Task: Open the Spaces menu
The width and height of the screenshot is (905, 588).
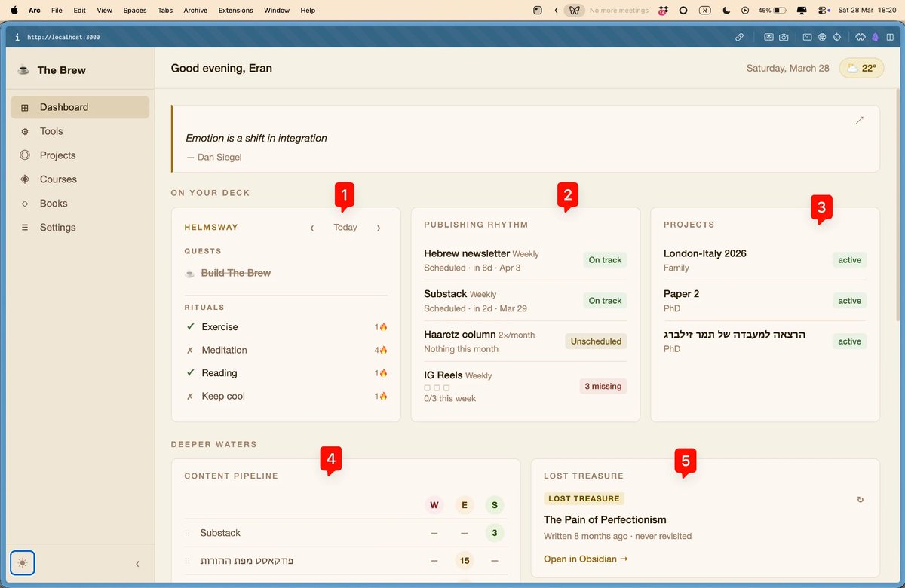Action: pyautogui.click(x=135, y=11)
